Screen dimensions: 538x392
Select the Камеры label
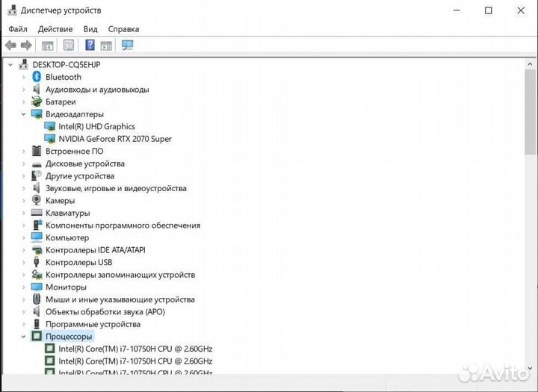(60, 201)
